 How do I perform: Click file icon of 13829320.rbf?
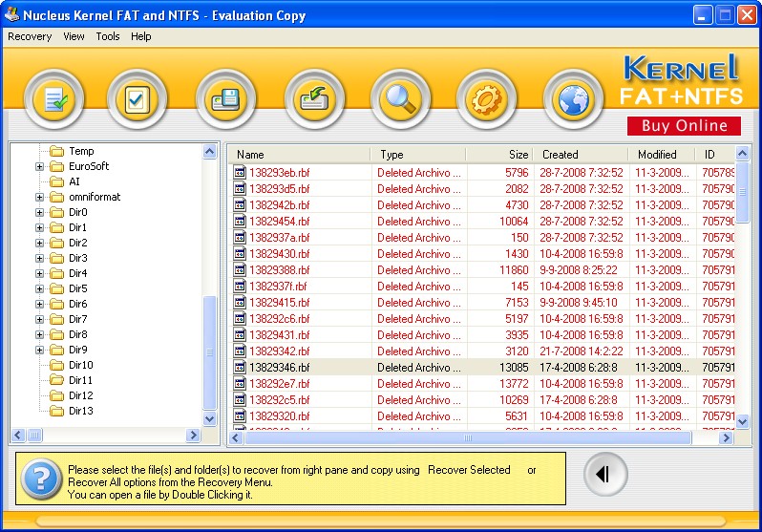click(x=240, y=415)
